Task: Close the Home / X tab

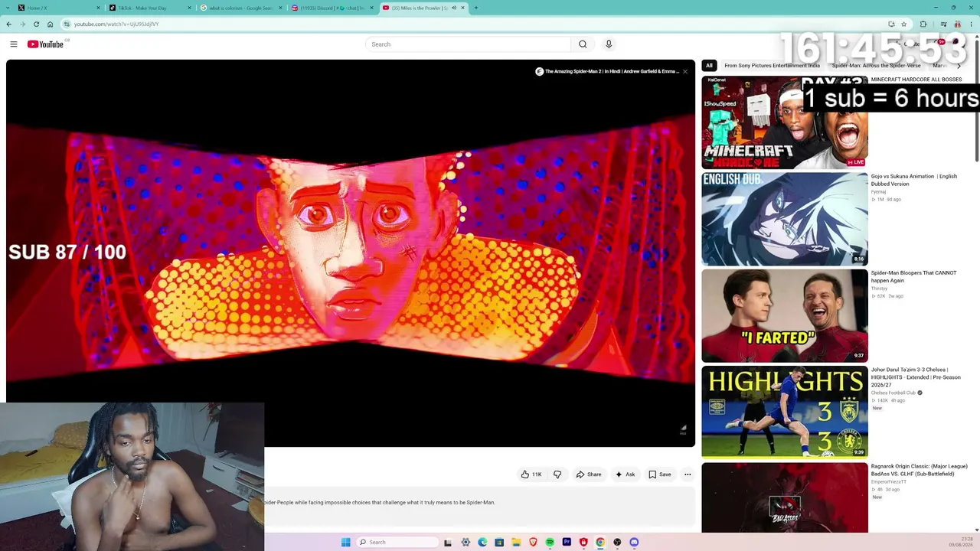Action: 98,8
